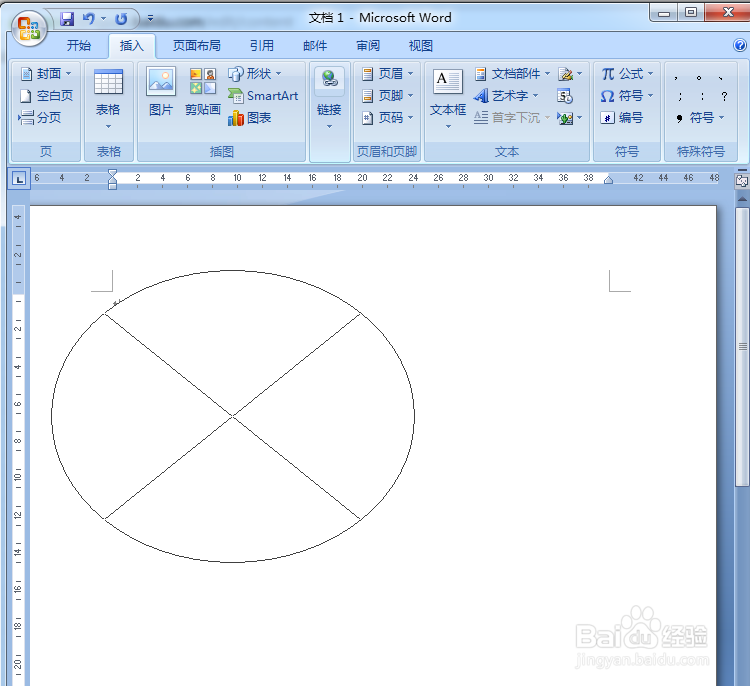Screen dimensions: 750x686
Task: Toggle the ruler display button
Action: [742, 181]
